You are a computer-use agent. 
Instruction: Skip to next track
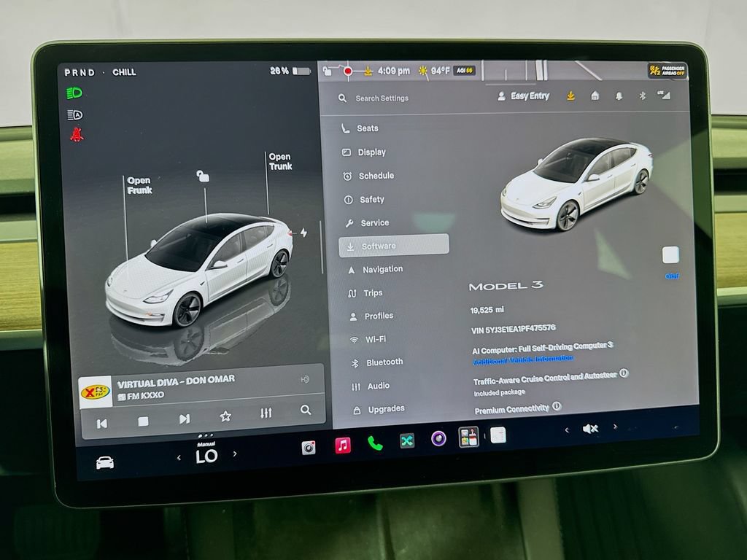tap(185, 419)
